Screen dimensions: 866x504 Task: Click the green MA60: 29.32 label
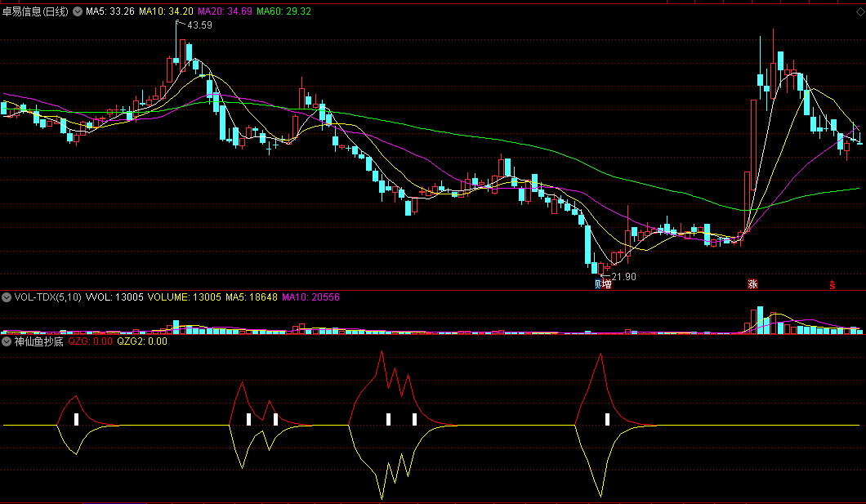click(283, 11)
